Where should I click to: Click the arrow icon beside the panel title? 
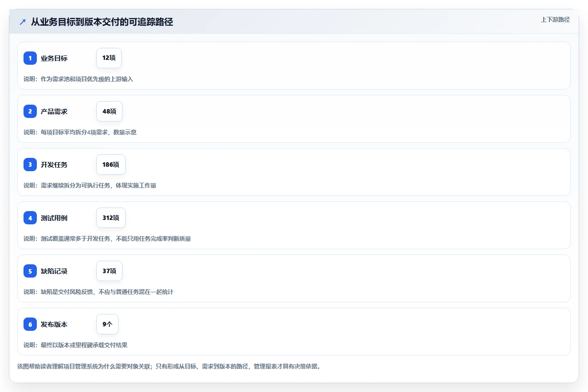[x=23, y=22]
